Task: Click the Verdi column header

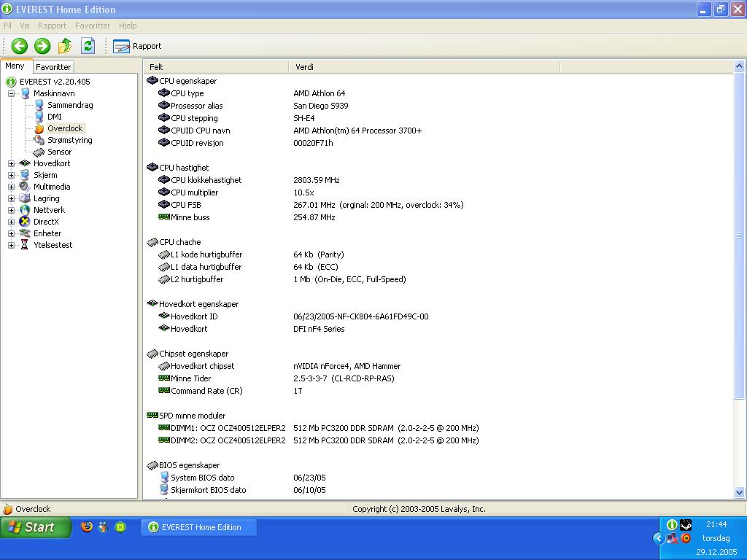Action: [x=424, y=67]
